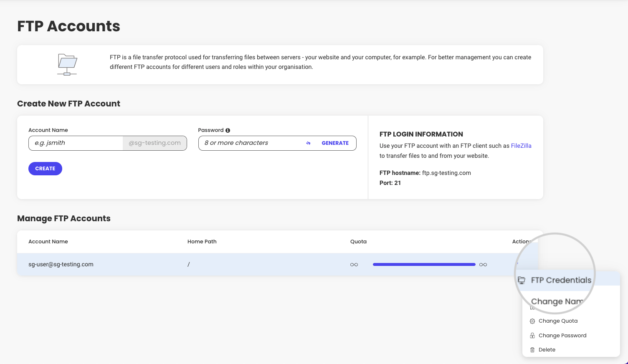Select Change Password menu entry
Image resolution: width=628 pixels, height=364 pixels.
(562, 336)
